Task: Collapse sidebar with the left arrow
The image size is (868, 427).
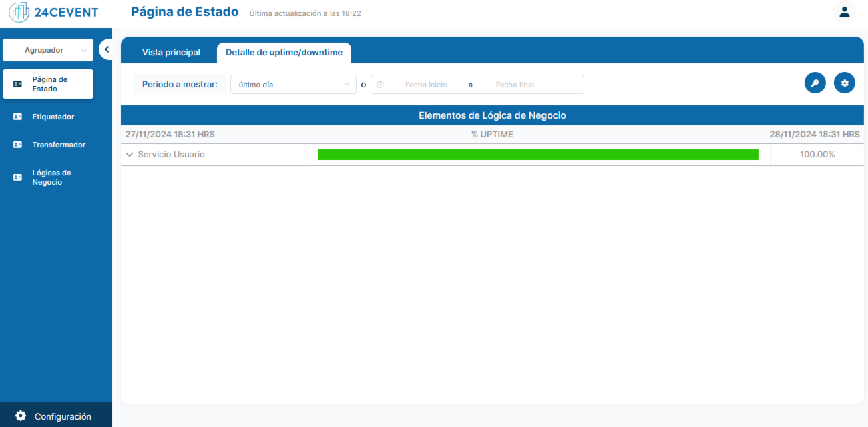Action: (106, 49)
